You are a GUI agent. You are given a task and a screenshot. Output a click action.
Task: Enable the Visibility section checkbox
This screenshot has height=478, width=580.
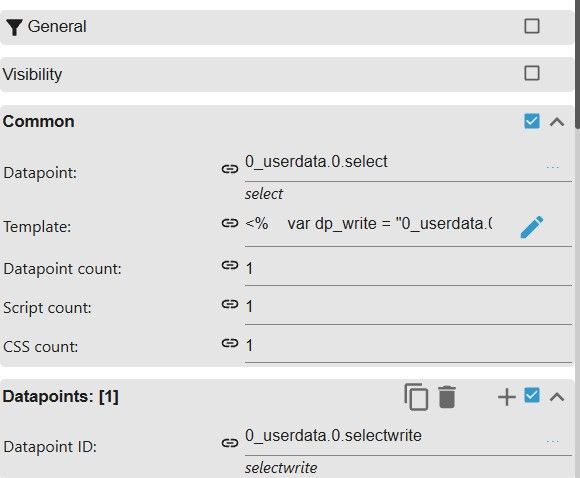[532, 73]
